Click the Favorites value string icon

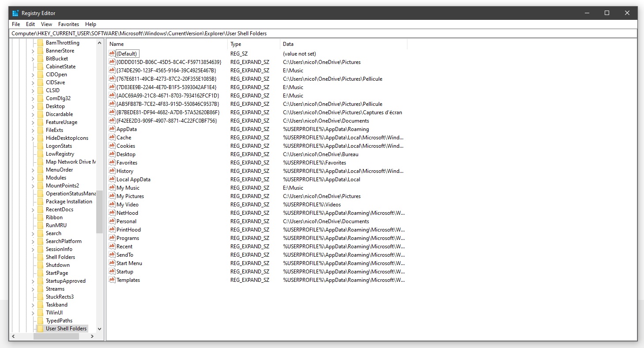[x=112, y=163]
